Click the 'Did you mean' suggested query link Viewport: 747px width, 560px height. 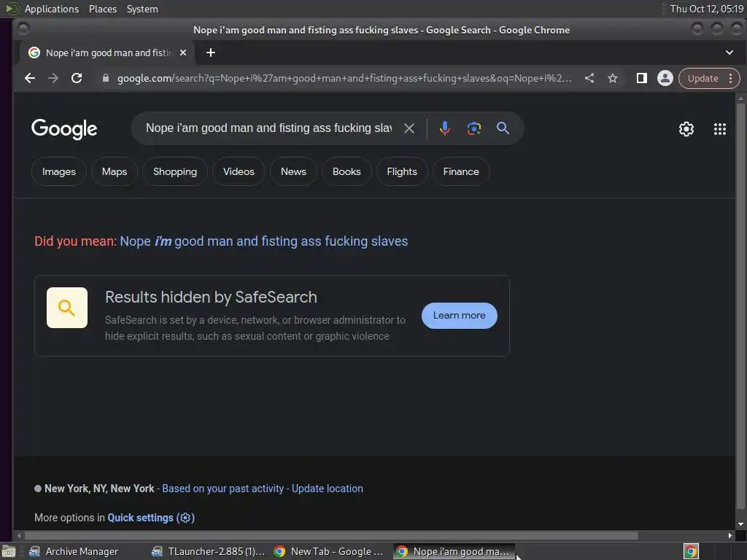coord(264,241)
